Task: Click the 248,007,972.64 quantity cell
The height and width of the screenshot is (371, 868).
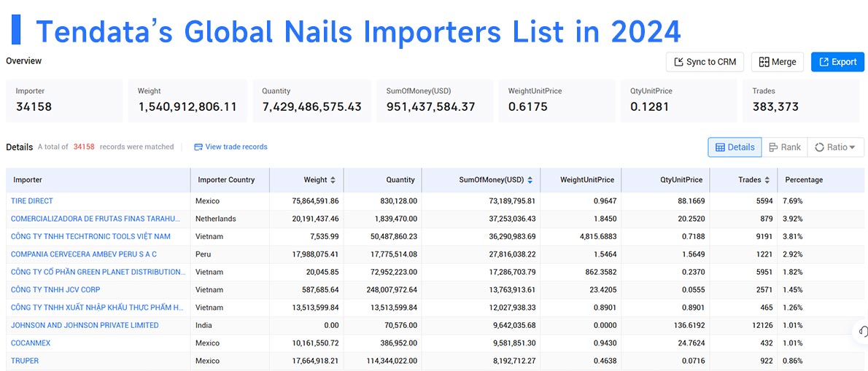Action: click(x=384, y=289)
